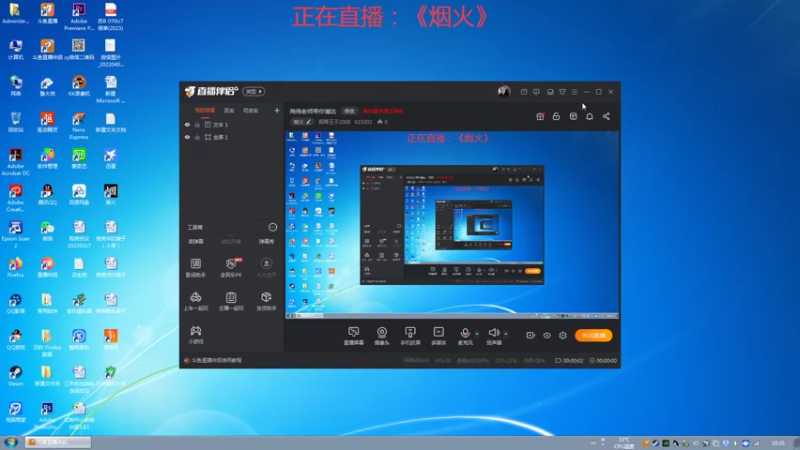Open the car-shaped play-together tool

pyautogui.click(x=195, y=301)
